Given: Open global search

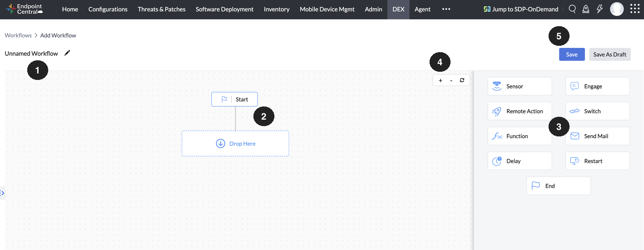Looking at the screenshot, I should 572,9.
